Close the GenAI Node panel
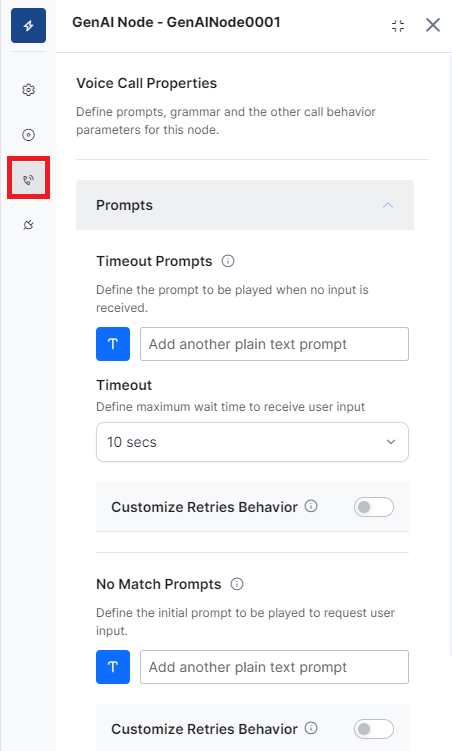The height and width of the screenshot is (751, 452). [x=433, y=25]
